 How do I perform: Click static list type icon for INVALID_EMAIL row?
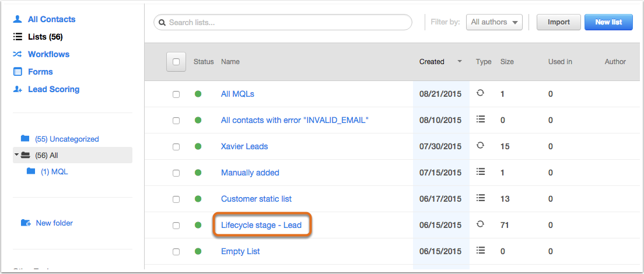pos(480,120)
